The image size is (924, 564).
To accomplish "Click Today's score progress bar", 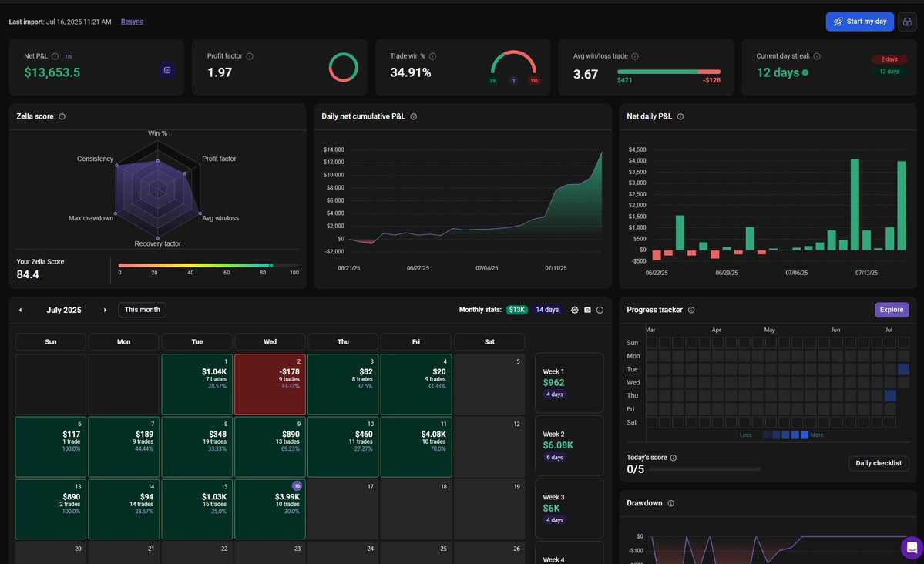I will tap(704, 470).
